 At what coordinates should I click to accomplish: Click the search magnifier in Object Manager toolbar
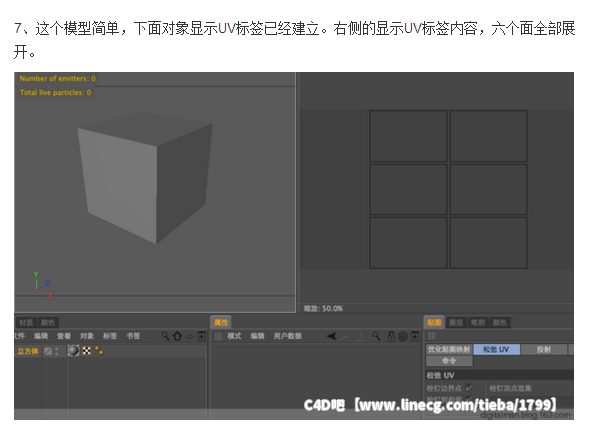[165, 336]
